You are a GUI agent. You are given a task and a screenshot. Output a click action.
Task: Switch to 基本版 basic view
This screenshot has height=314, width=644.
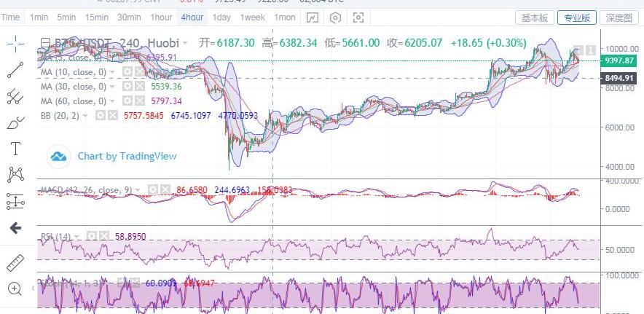pyautogui.click(x=535, y=17)
